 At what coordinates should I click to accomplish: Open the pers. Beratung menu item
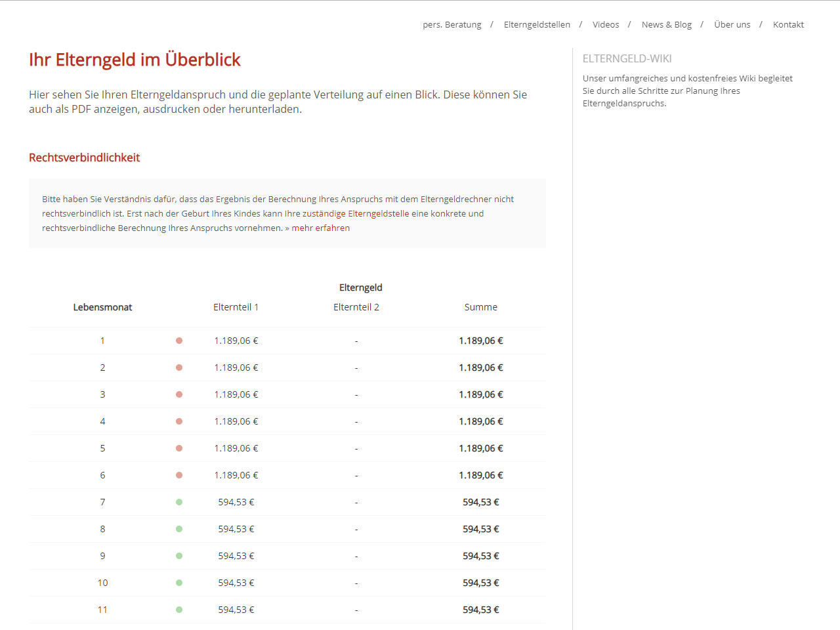tap(452, 25)
